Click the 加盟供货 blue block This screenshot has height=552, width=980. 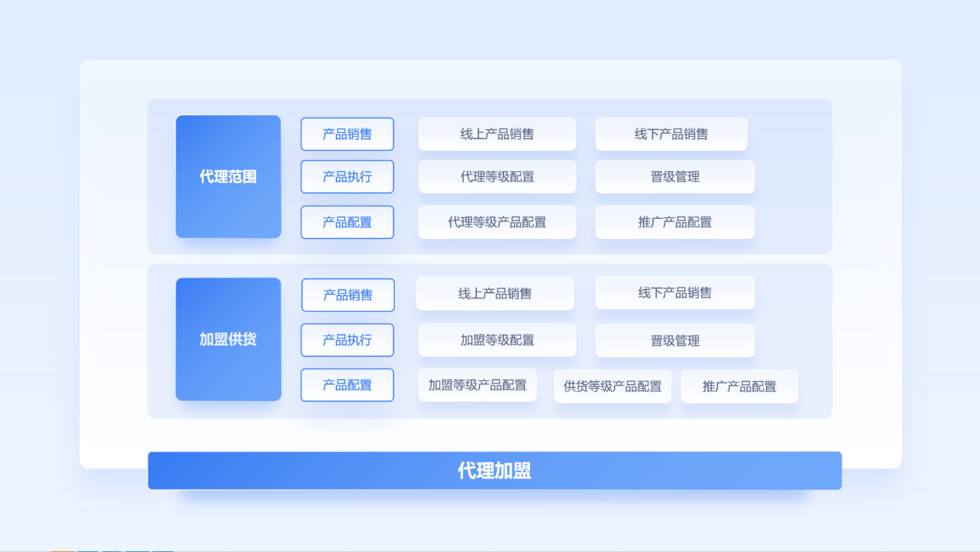228,339
